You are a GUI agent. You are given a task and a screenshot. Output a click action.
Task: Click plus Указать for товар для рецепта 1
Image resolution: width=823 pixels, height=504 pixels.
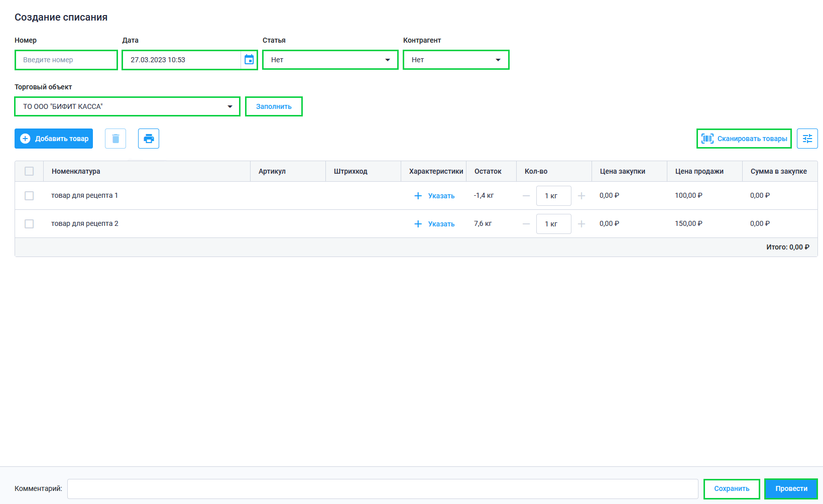click(x=434, y=196)
